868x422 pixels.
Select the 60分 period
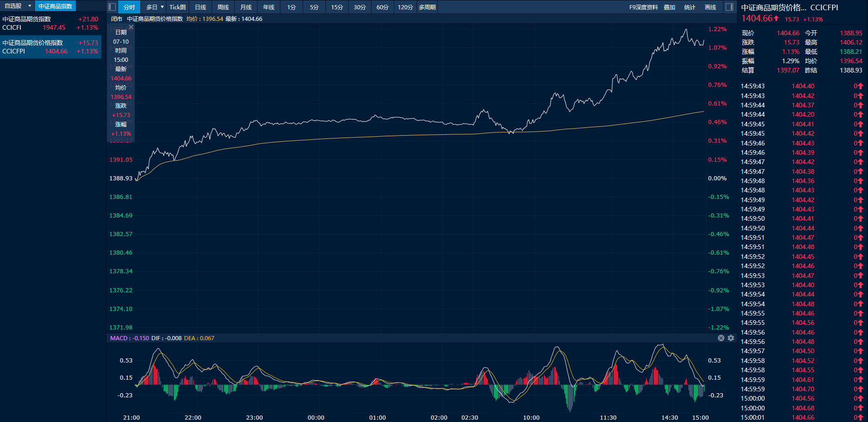click(383, 7)
